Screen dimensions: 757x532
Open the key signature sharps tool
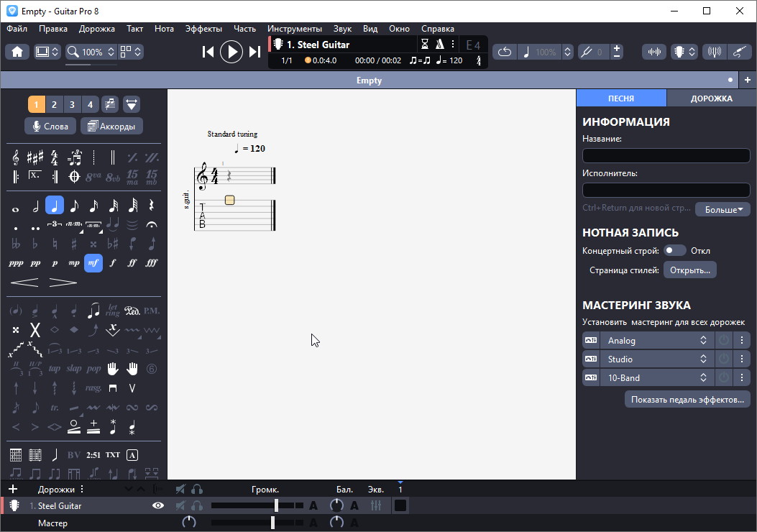(35, 157)
